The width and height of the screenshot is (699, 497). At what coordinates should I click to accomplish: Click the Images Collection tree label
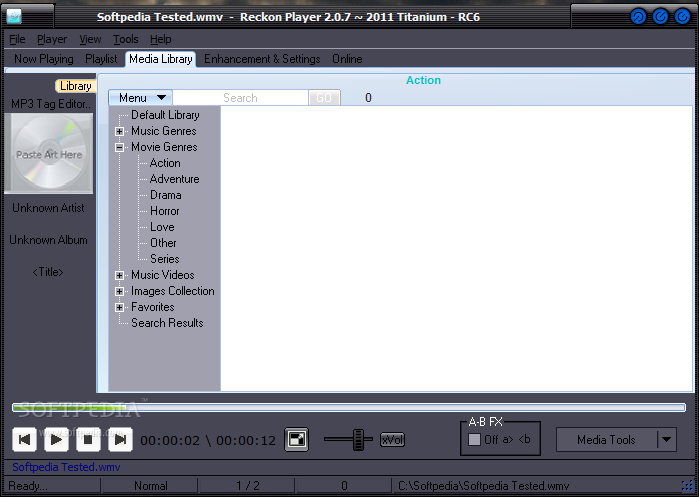tap(173, 291)
